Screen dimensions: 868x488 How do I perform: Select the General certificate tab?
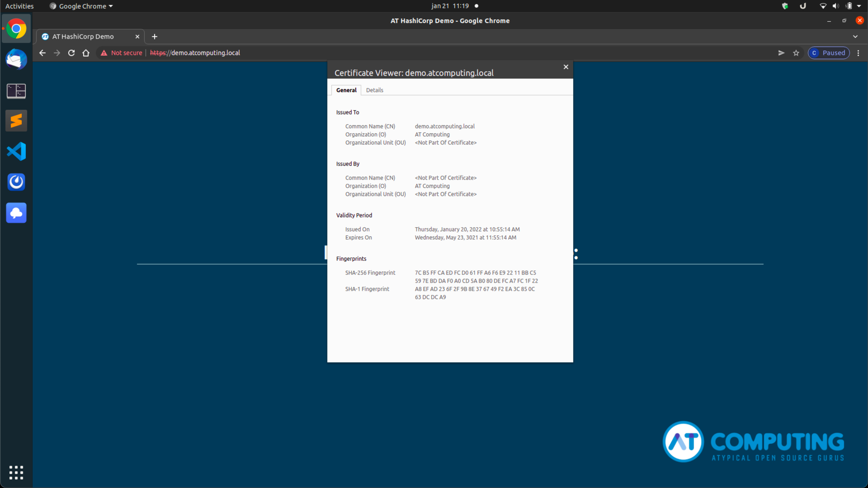coord(346,90)
